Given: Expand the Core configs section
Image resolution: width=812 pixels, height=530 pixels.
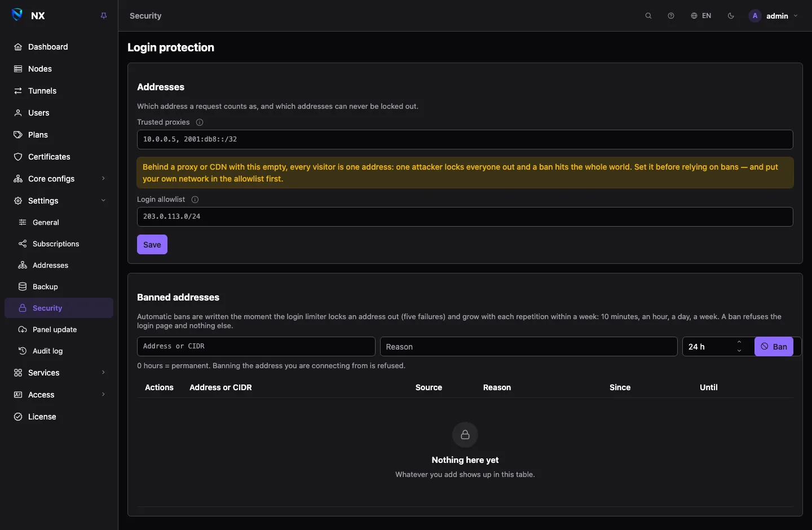Looking at the screenshot, I should 59,179.
